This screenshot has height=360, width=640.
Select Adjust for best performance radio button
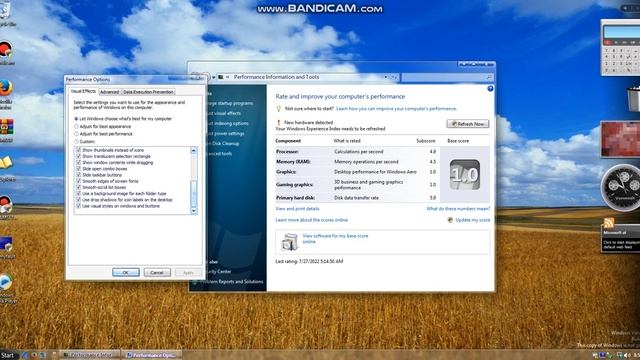(x=76, y=134)
